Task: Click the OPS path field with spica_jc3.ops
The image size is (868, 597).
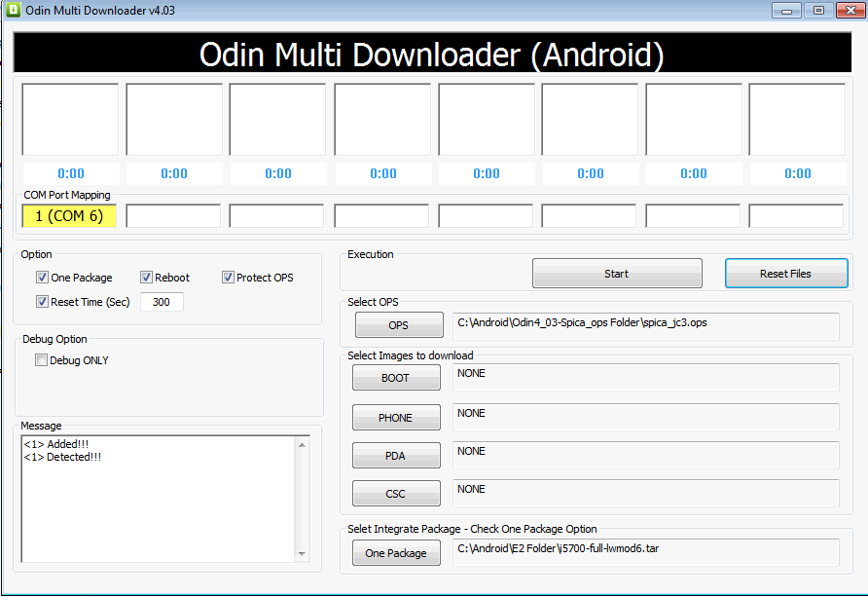Action: click(x=646, y=327)
